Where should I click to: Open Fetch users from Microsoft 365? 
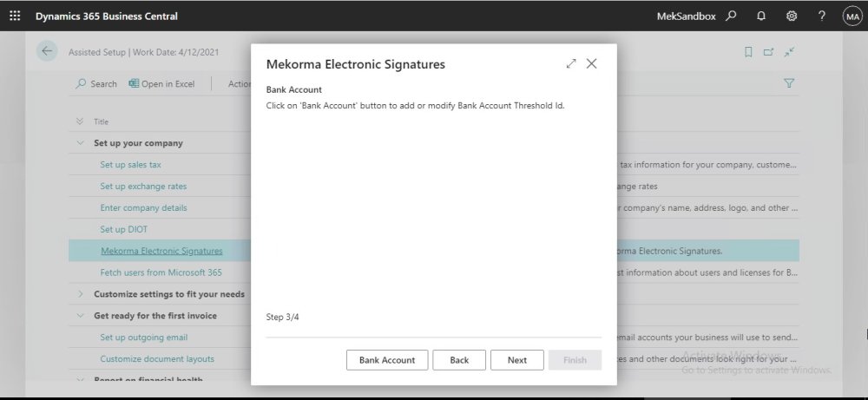click(x=161, y=272)
